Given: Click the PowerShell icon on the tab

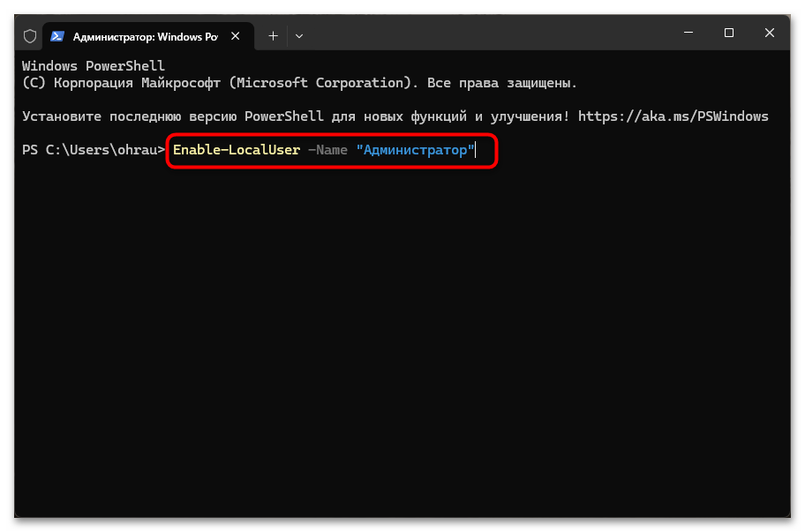Looking at the screenshot, I should tap(57, 36).
